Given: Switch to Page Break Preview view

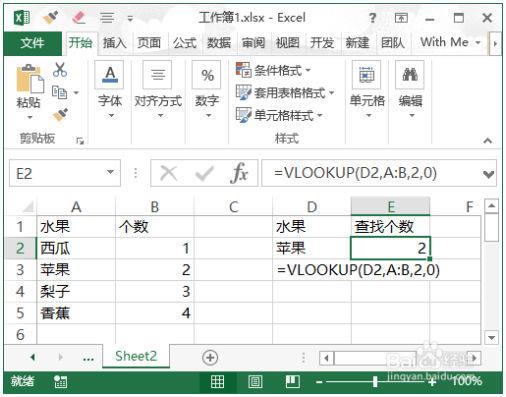Looking at the screenshot, I should pyautogui.click(x=292, y=381).
